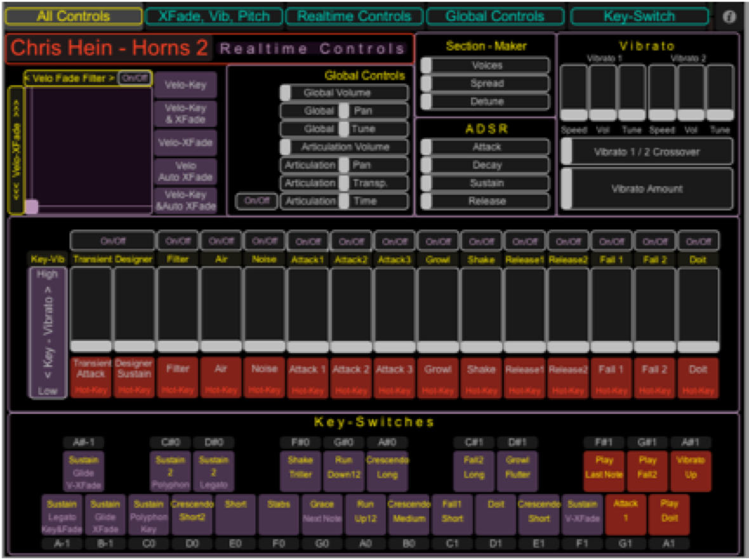Select the Velo-Key & XFade mode button
This screenshot has width=749, height=560.
point(185,114)
